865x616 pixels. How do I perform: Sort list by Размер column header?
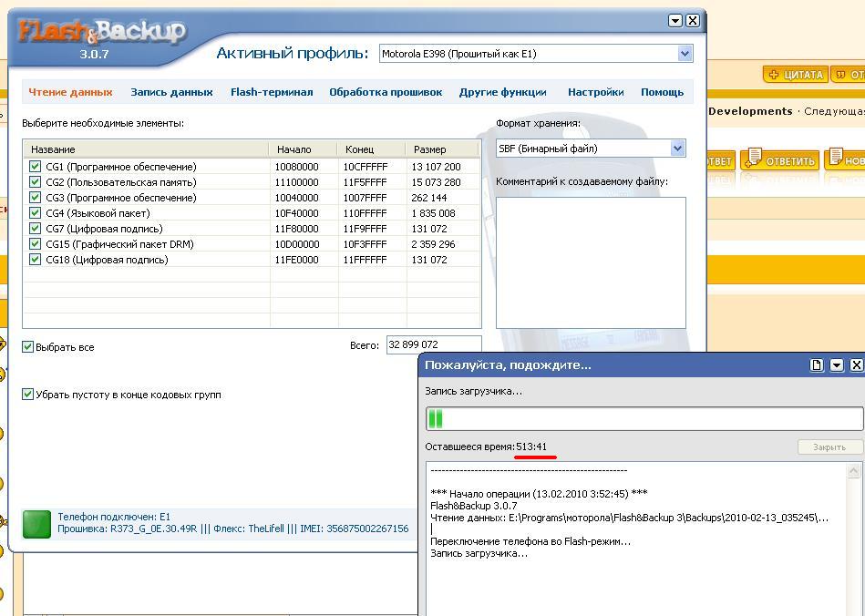tap(442, 149)
